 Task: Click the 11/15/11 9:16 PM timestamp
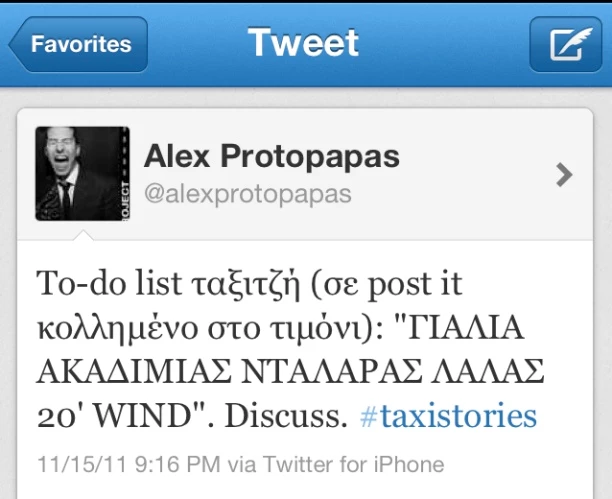coord(129,465)
